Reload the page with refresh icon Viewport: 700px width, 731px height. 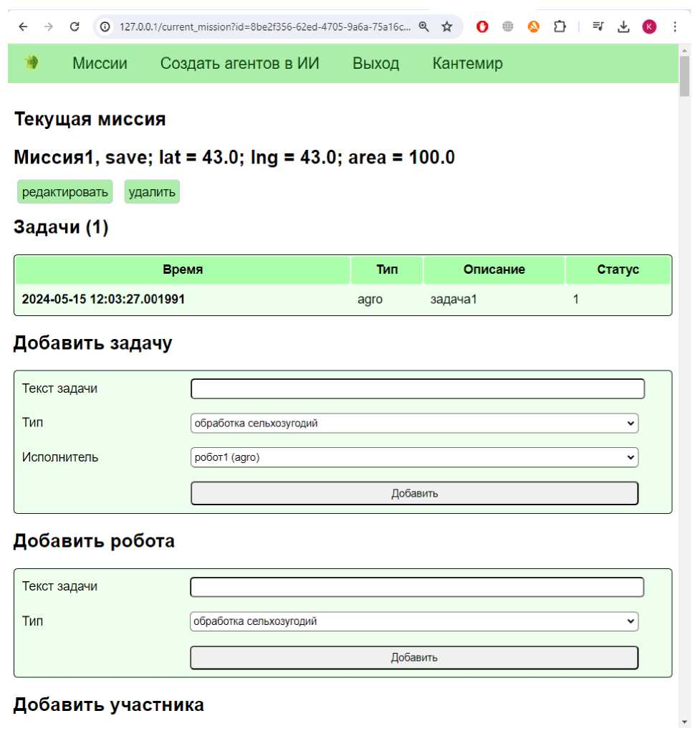74,27
